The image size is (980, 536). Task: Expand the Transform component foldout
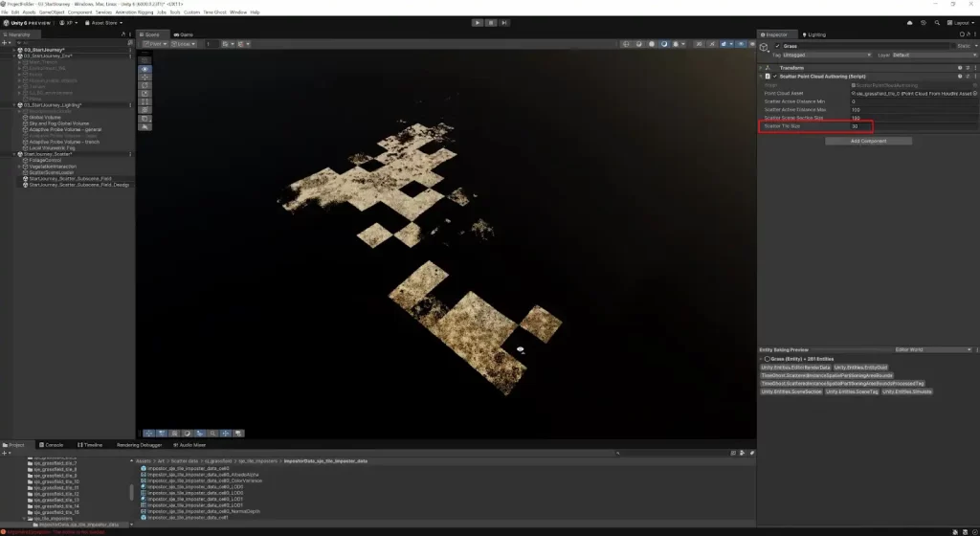point(761,68)
